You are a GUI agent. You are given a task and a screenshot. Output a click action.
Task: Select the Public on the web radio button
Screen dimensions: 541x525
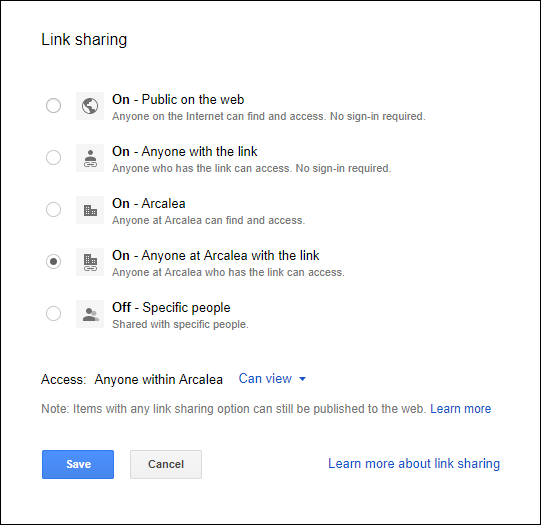(53, 105)
